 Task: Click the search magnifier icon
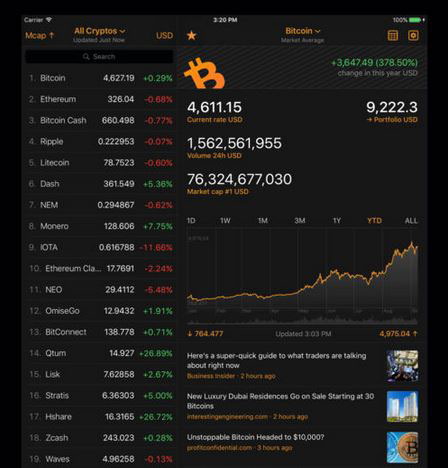click(x=86, y=57)
